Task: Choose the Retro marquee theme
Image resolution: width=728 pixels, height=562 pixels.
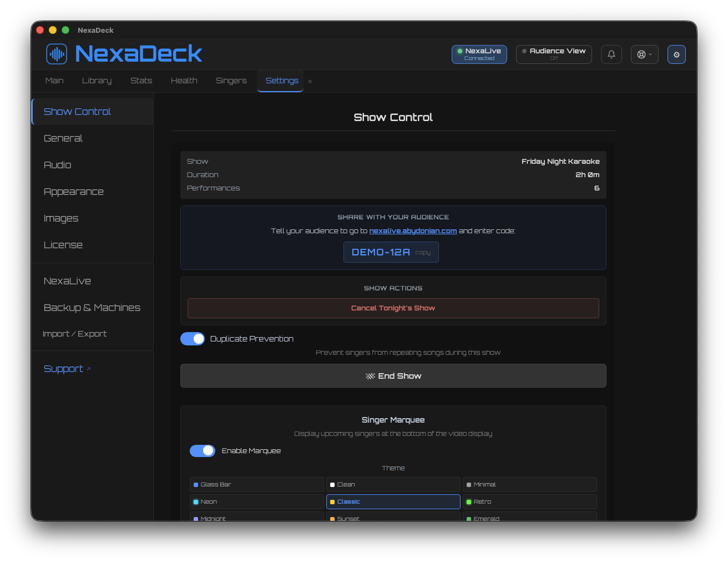Action: [x=529, y=501]
